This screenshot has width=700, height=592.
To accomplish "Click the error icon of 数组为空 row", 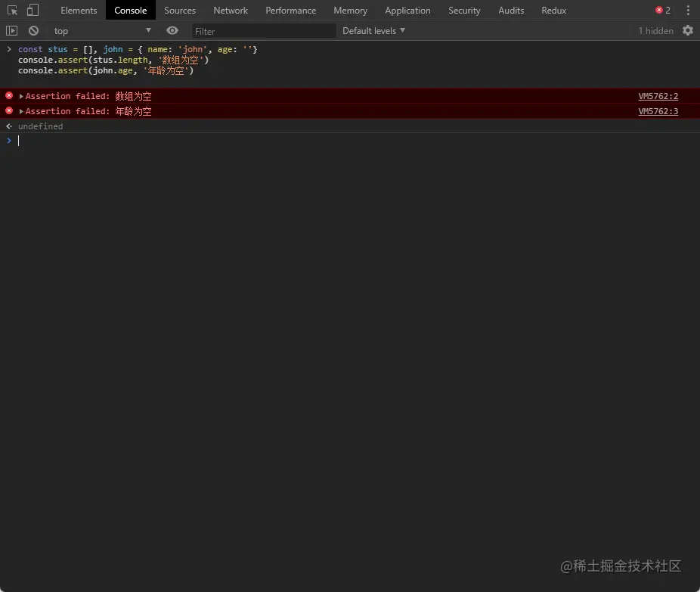I will 9,95.
